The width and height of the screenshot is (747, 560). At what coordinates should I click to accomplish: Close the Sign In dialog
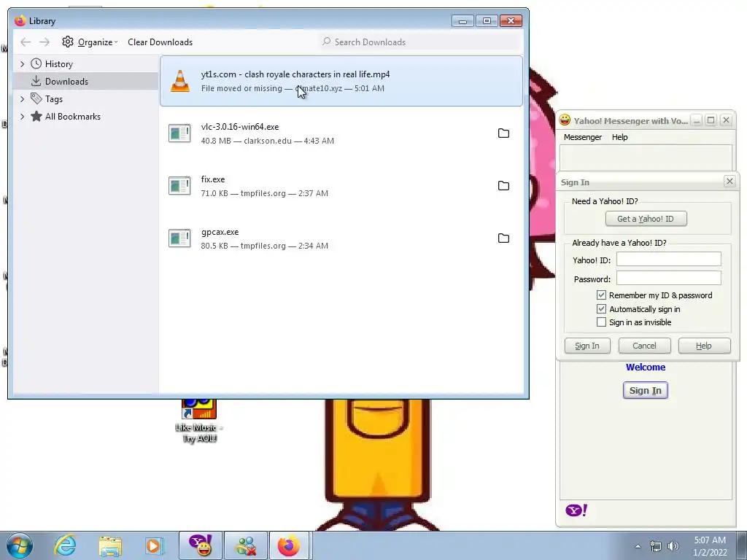[729, 182]
